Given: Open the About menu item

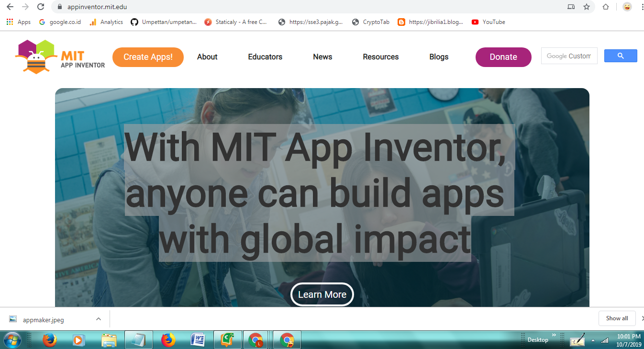Looking at the screenshot, I should [x=207, y=57].
